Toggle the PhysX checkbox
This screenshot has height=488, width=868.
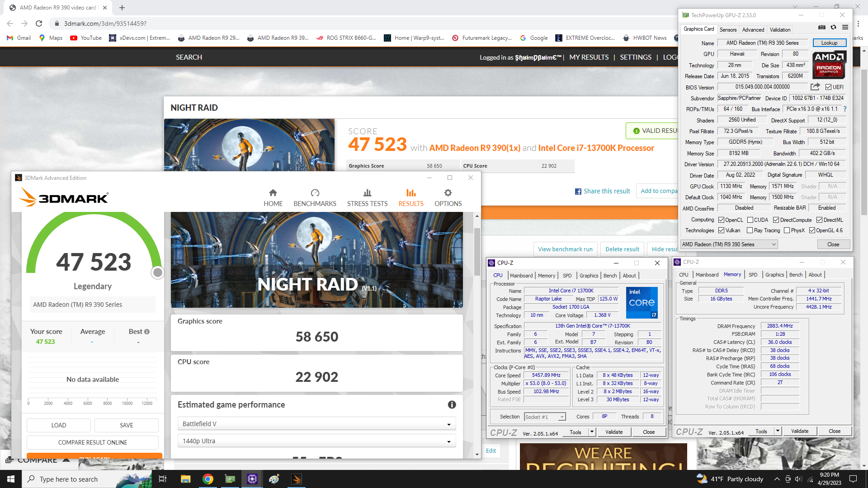[787, 230]
